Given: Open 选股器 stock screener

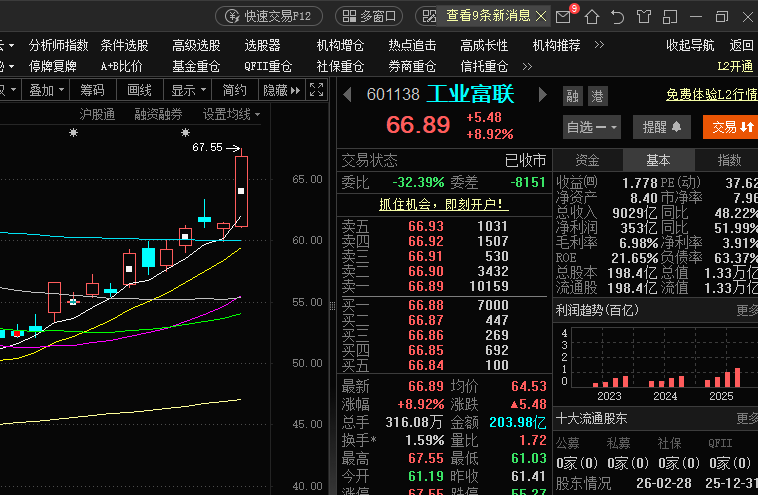Looking at the screenshot, I should coord(262,45).
